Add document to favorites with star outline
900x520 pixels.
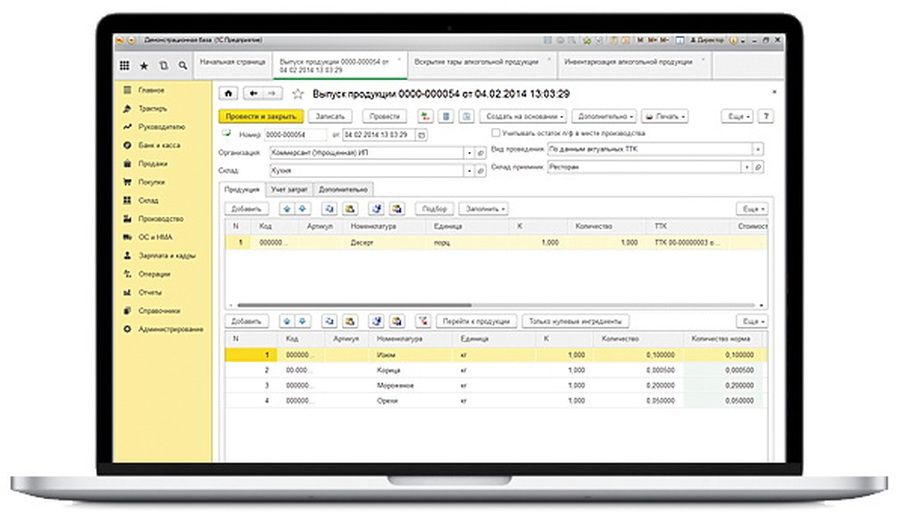[297, 94]
